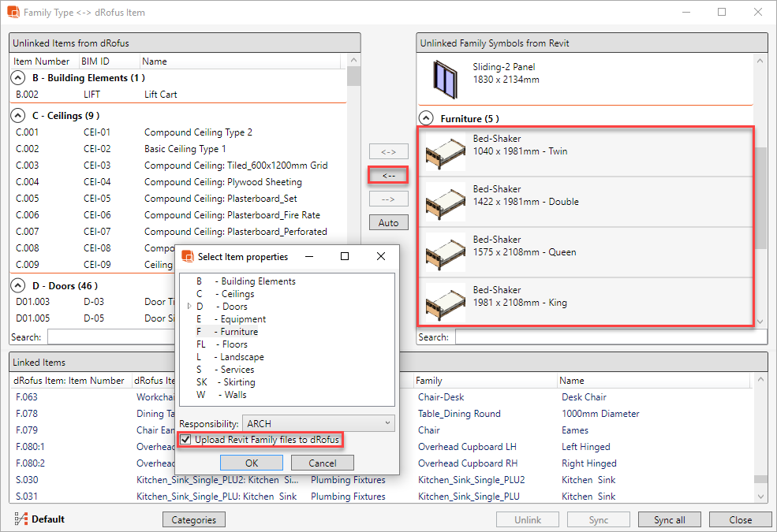Collapse the Furniture group in Revit list
Screen dimensions: 777x532
(426, 118)
